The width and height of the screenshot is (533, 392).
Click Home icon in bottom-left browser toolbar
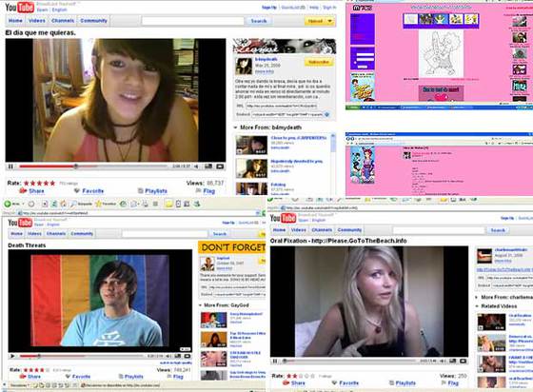pyautogui.click(x=63, y=204)
